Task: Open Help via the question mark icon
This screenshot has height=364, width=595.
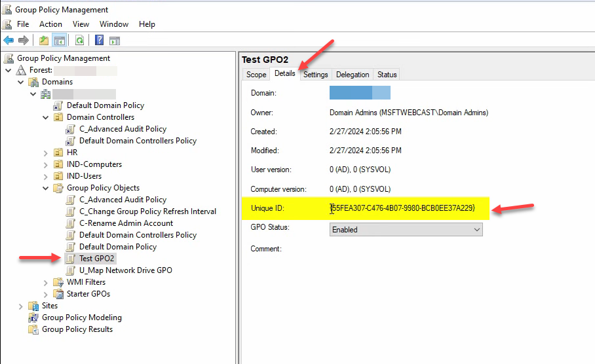Action: tap(100, 40)
